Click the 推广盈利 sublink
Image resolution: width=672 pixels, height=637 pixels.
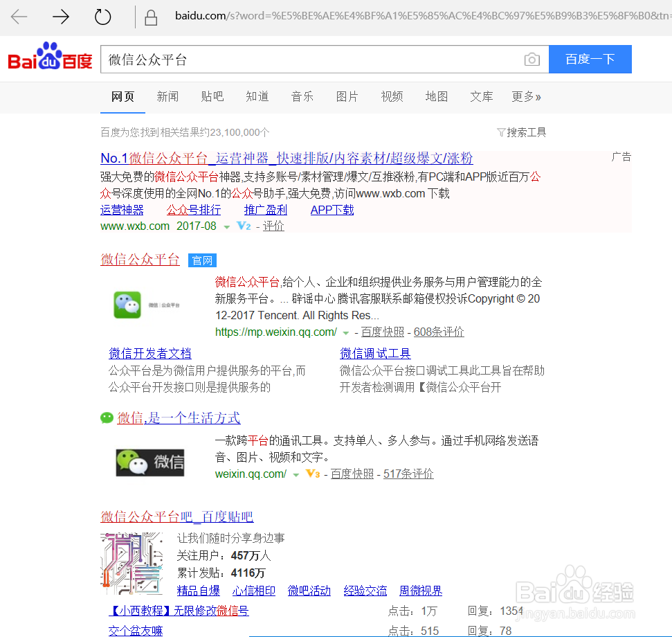[266, 210]
